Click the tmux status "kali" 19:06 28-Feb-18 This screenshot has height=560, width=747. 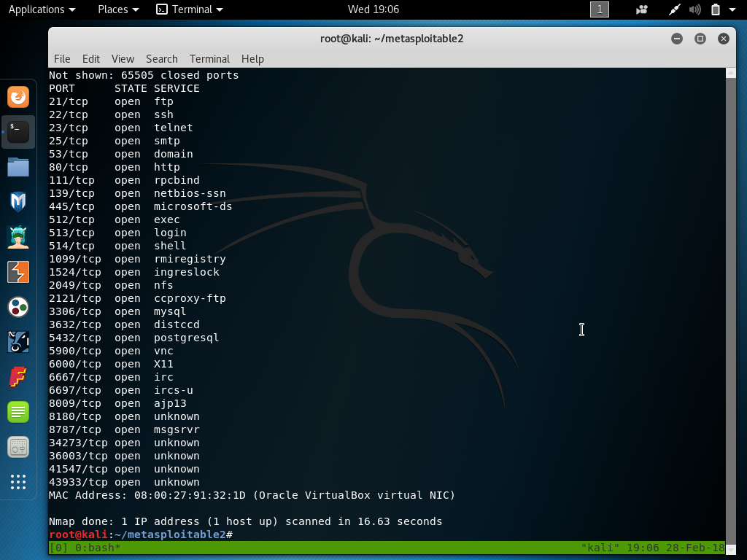click(653, 548)
